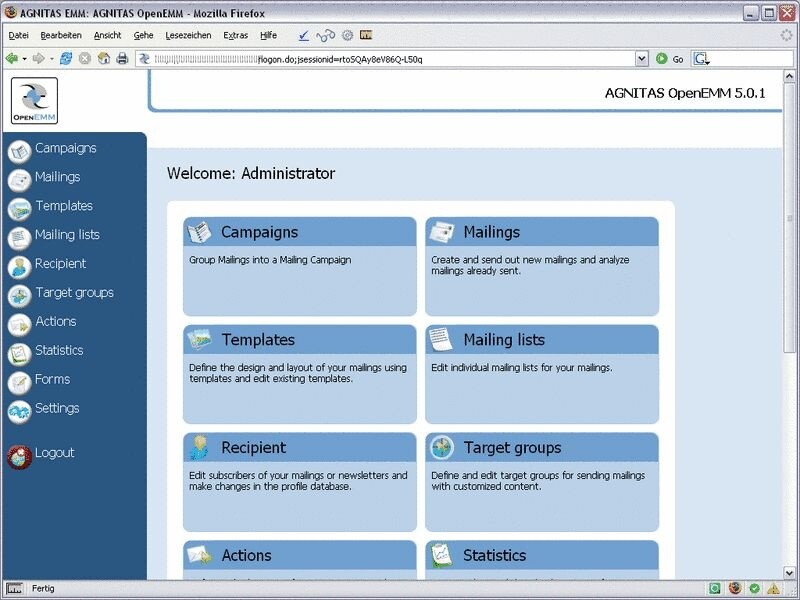Open the back button history dropdown arrow
Image resolution: width=800 pixels, height=600 pixels.
[24, 59]
